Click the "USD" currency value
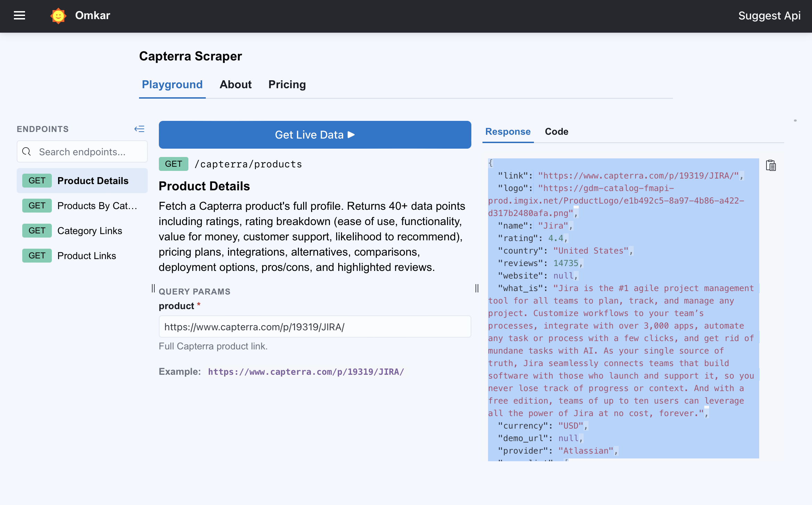Screen dimensions: 812x505 point(570,426)
